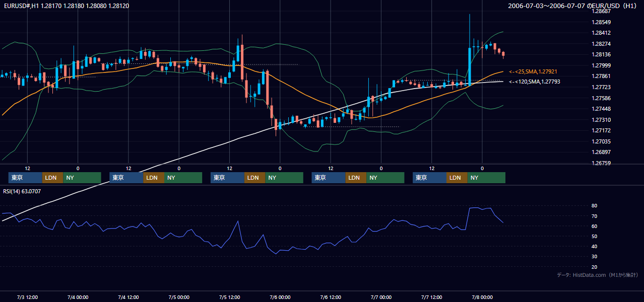Select the 7/4 00:00 time axis label
Screen dimensions: 644x302
click(78, 297)
